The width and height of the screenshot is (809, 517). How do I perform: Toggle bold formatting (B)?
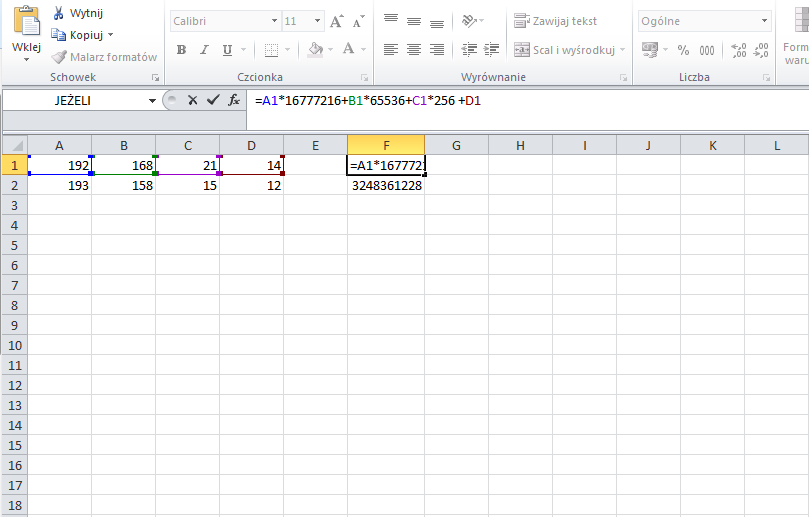coord(181,50)
